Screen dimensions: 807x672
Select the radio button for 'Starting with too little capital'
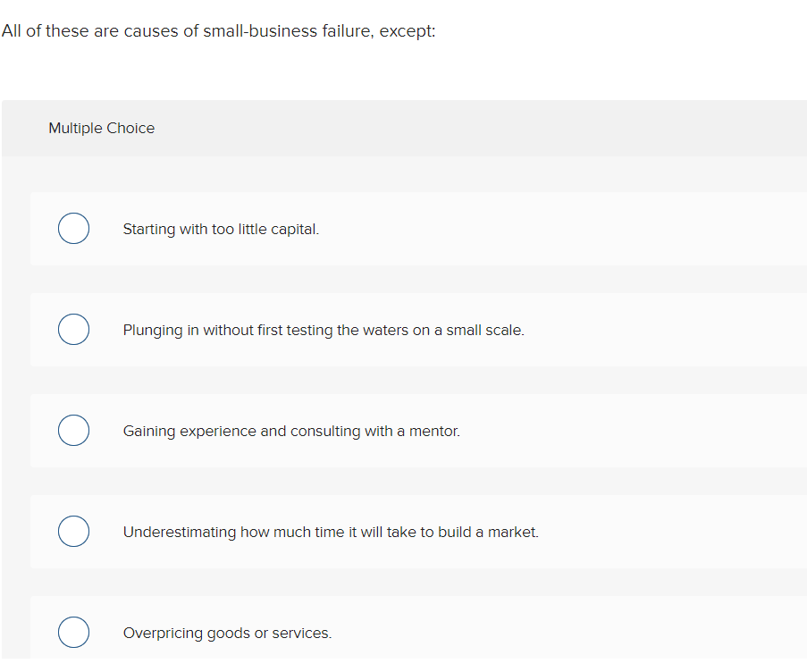[73, 228]
